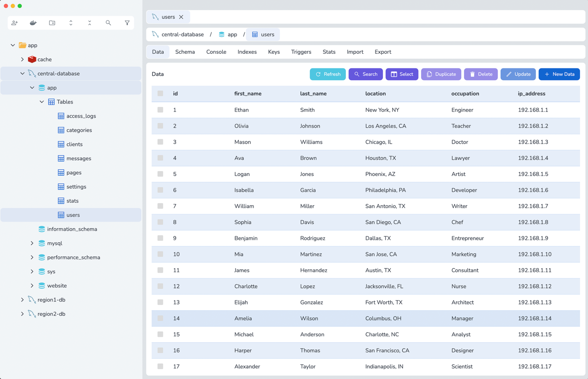Click the database icon next to website
This screenshot has height=379, width=588.
click(x=42, y=286)
